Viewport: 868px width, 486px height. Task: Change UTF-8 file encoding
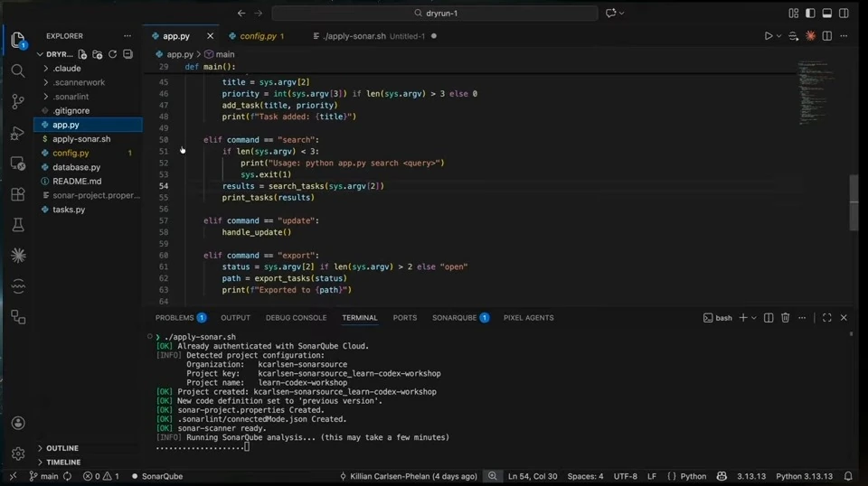click(625, 476)
